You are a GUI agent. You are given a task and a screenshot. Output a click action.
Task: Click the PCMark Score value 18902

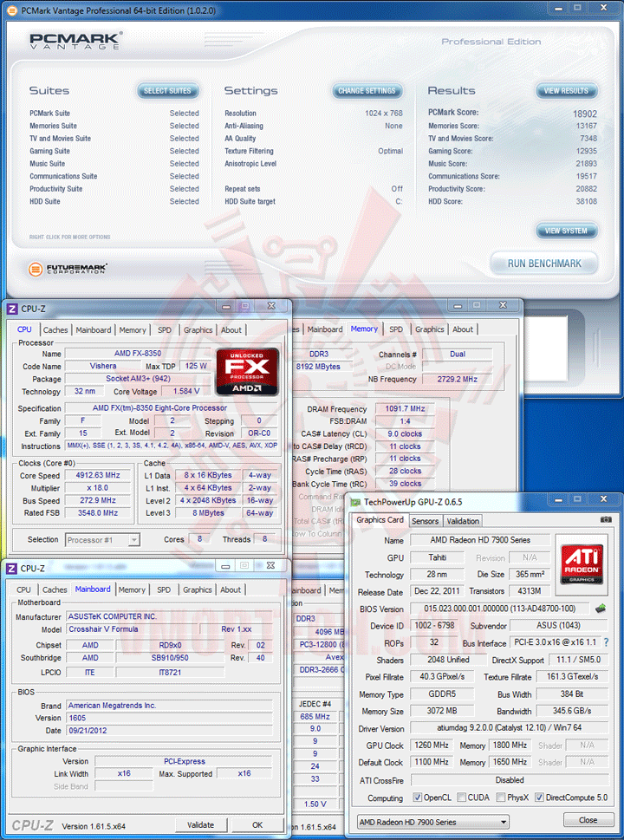coord(585,114)
